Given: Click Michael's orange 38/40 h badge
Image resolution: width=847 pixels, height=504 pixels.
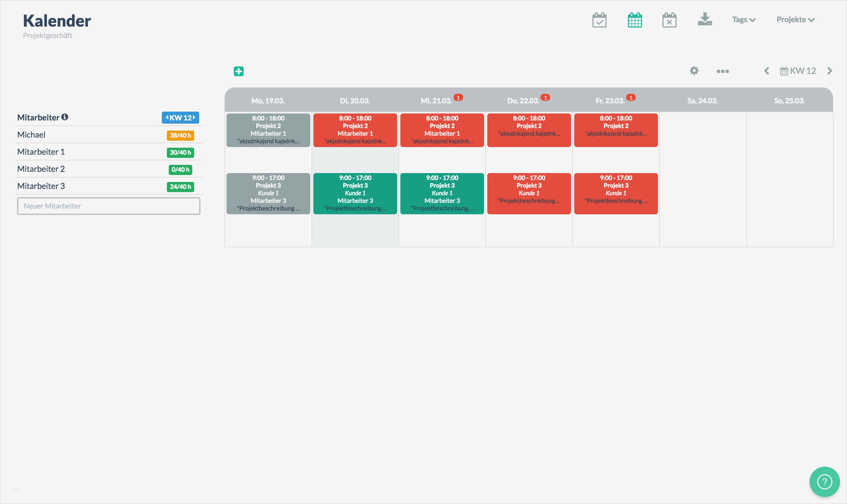Looking at the screenshot, I should (x=180, y=136).
